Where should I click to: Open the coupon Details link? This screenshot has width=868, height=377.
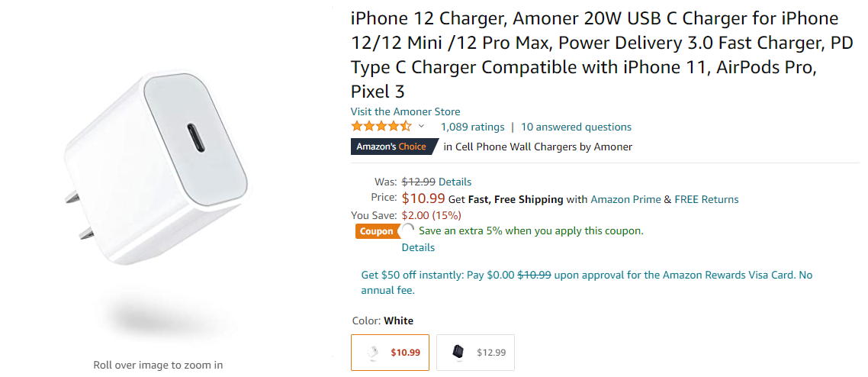[x=418, y=247]
